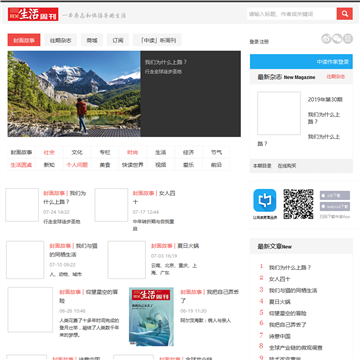
Task: Click the blue 中读作家登录 button
Action: tap(301, 62)
